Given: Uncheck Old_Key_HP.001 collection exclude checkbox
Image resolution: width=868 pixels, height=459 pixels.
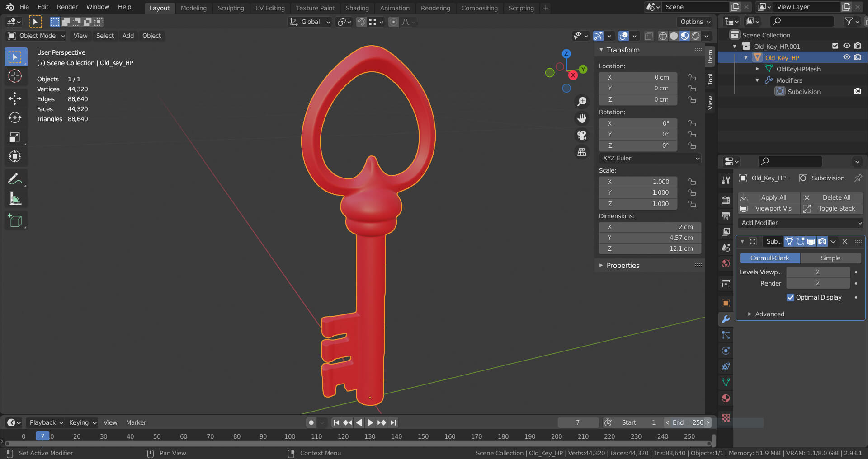Looking at the screenshot, I should point(835,46).
